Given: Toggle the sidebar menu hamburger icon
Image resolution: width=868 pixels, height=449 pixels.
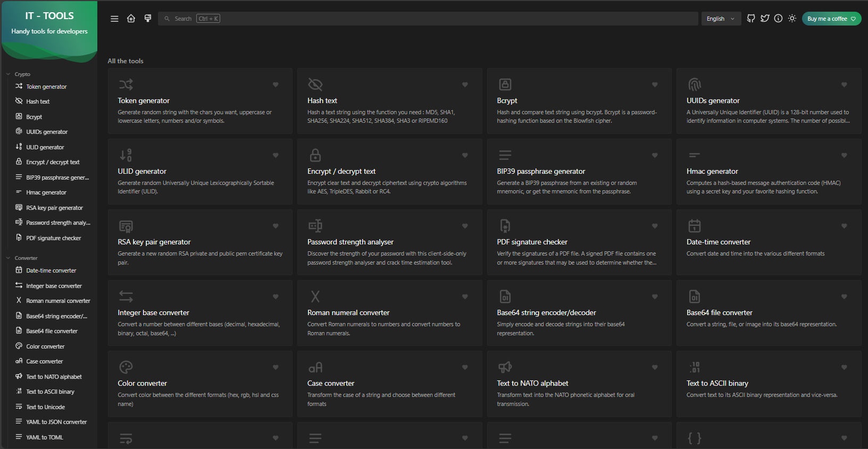Looking at the screenshot, I should pyautogui.click(x=114, y=19).
